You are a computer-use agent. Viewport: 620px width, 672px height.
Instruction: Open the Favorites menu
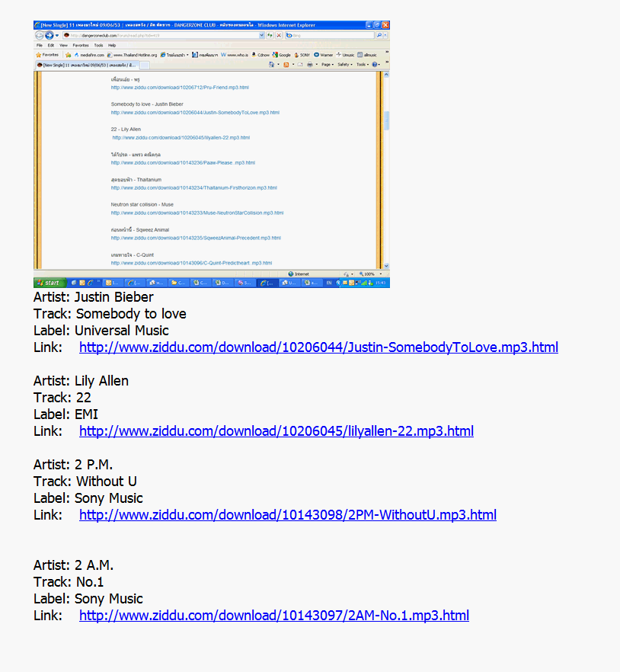coord(81,45)
